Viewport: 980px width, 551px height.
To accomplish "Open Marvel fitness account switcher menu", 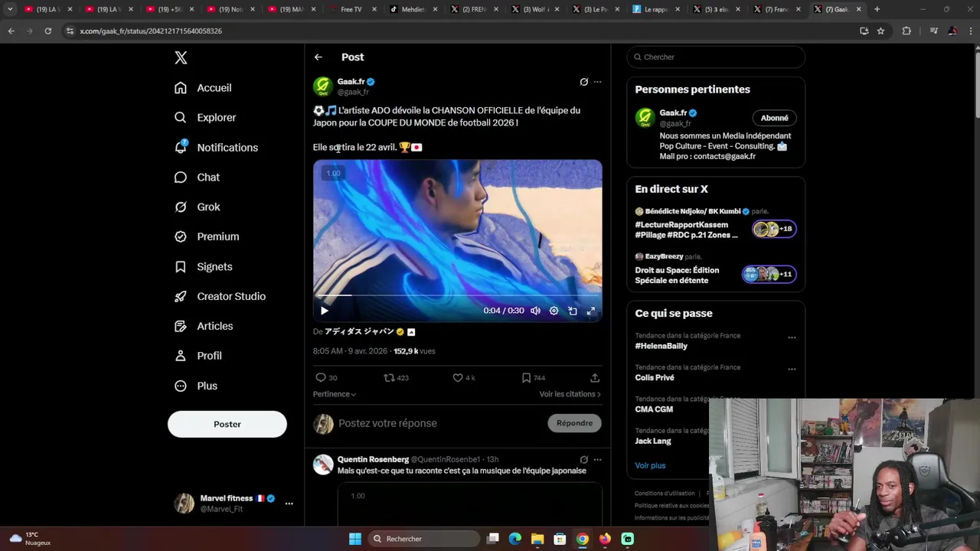I will click(234, 504).
